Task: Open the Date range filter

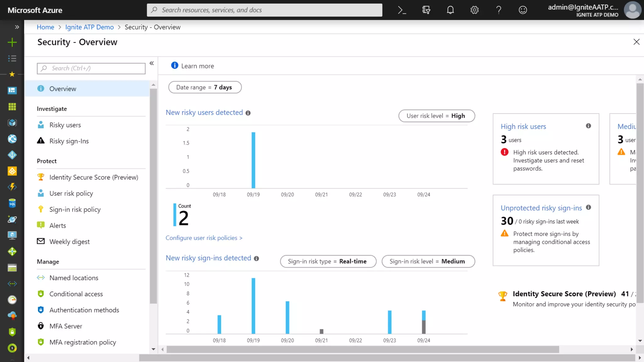Action: (x=205, y=87)
